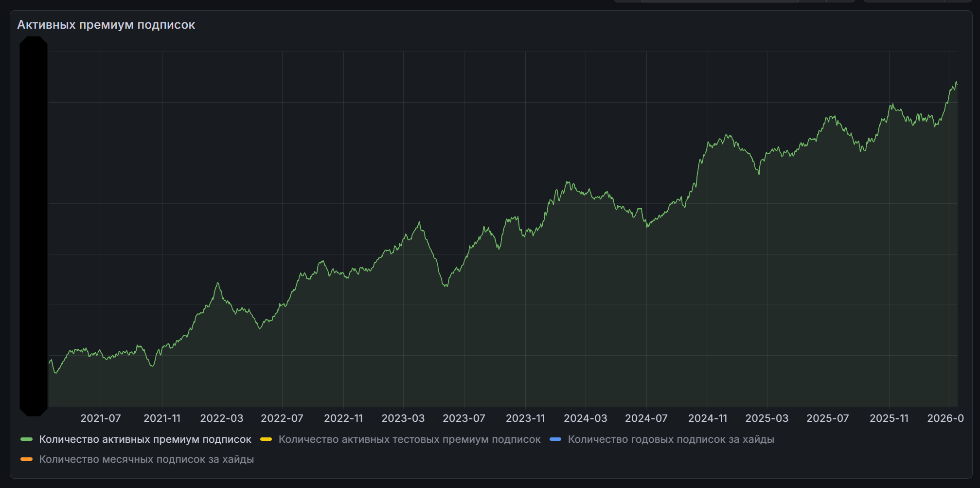Click the blue legend series marker
Viewport: 980px width, 488px height.
[555, 439]
